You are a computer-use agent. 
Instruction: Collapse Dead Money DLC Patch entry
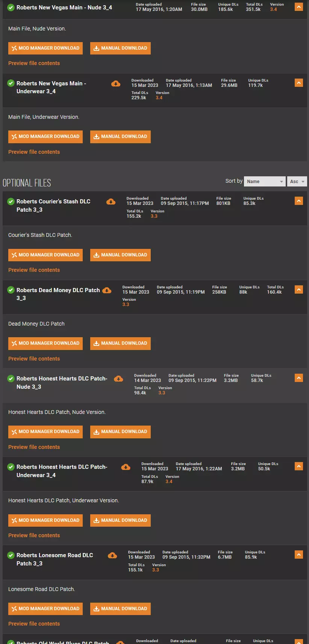[x=299, y=289]
